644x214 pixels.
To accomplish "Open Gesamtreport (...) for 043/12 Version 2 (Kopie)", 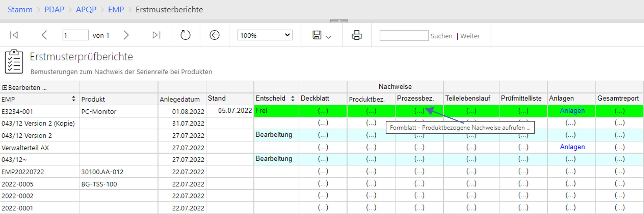I will [x=620, y=123].
